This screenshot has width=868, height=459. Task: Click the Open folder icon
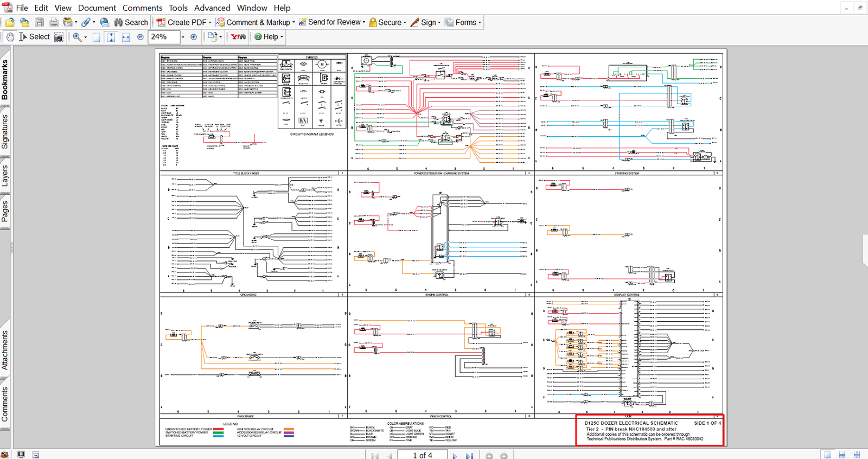click(x=10, y=22)
